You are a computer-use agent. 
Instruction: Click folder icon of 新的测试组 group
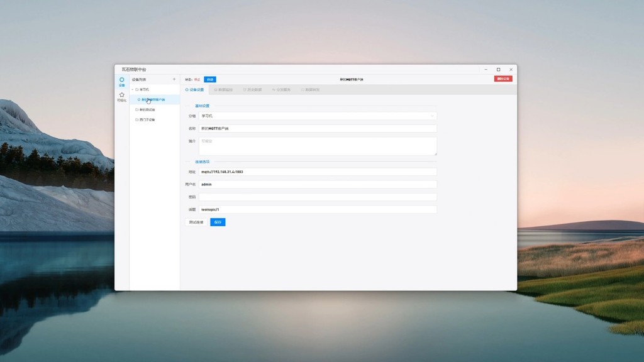(137, 109)
